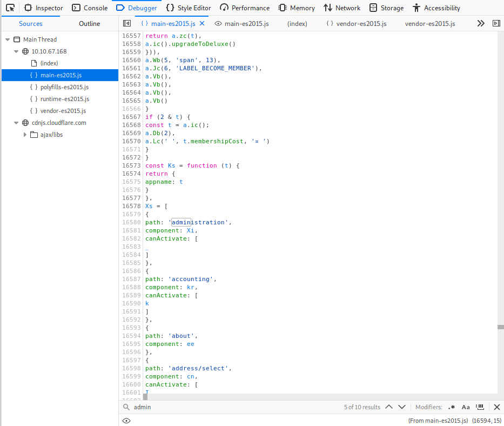Open the Accessibility tab

[x=436, y=8]
